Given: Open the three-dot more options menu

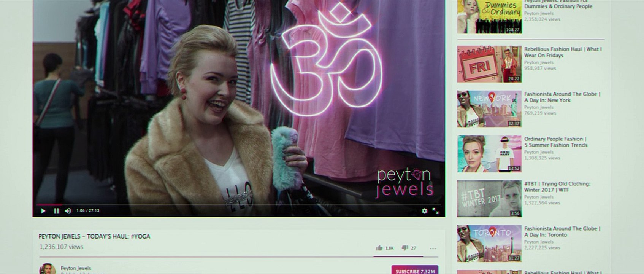Looking at the screenshot, I should (x=433, y=249).
